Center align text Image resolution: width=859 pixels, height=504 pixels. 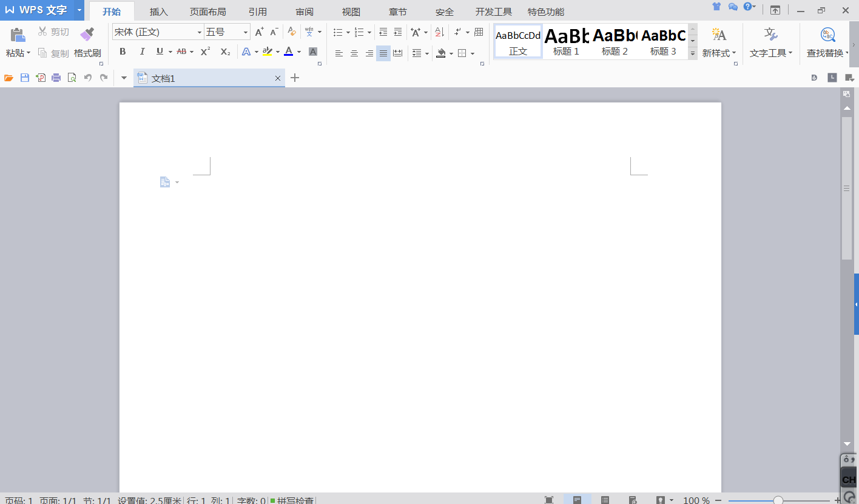pos(354,53)
